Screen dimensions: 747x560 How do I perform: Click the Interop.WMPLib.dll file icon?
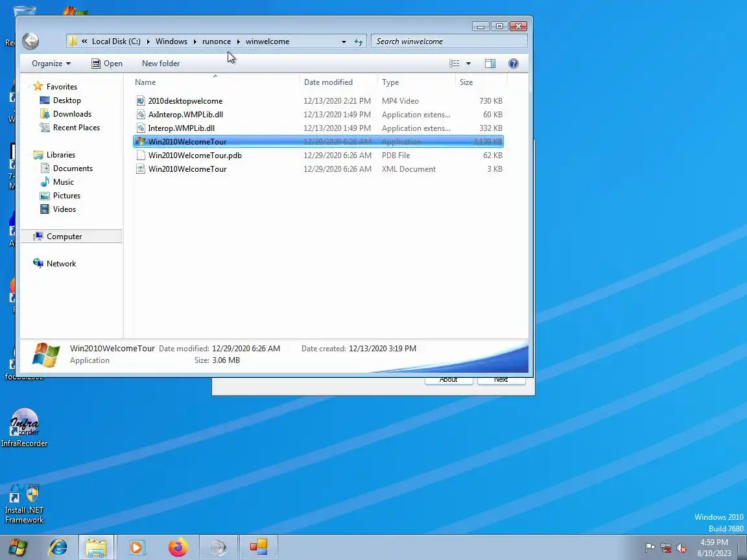[x=141, y=128]
